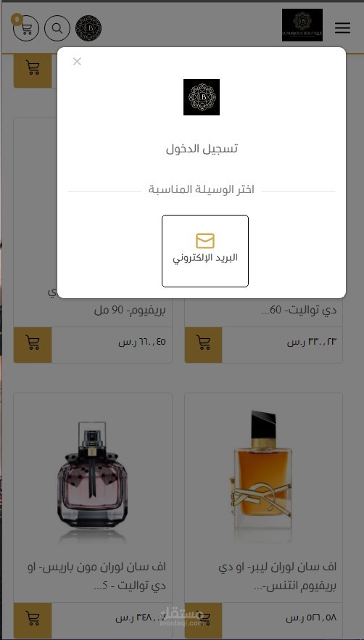Open the دي تواليت- 60 product link
The height and width of the screenshot is (640, 364).
(299, 311)
